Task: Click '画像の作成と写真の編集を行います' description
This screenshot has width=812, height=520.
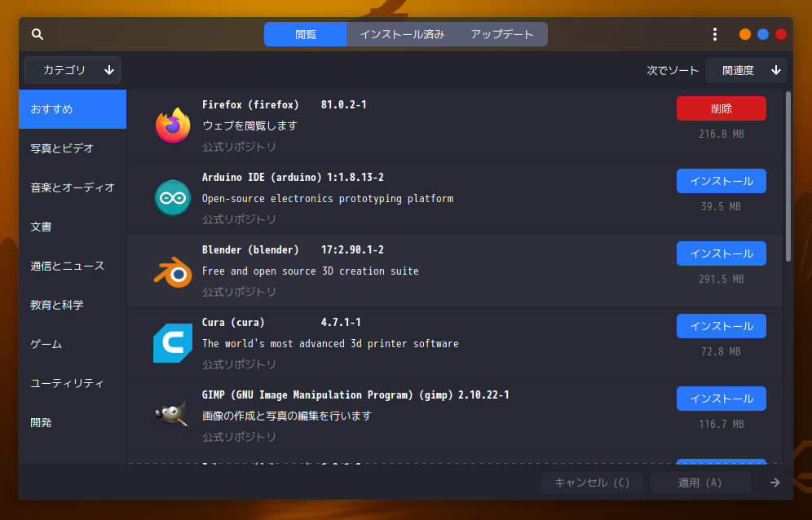Action: point(287,416)
